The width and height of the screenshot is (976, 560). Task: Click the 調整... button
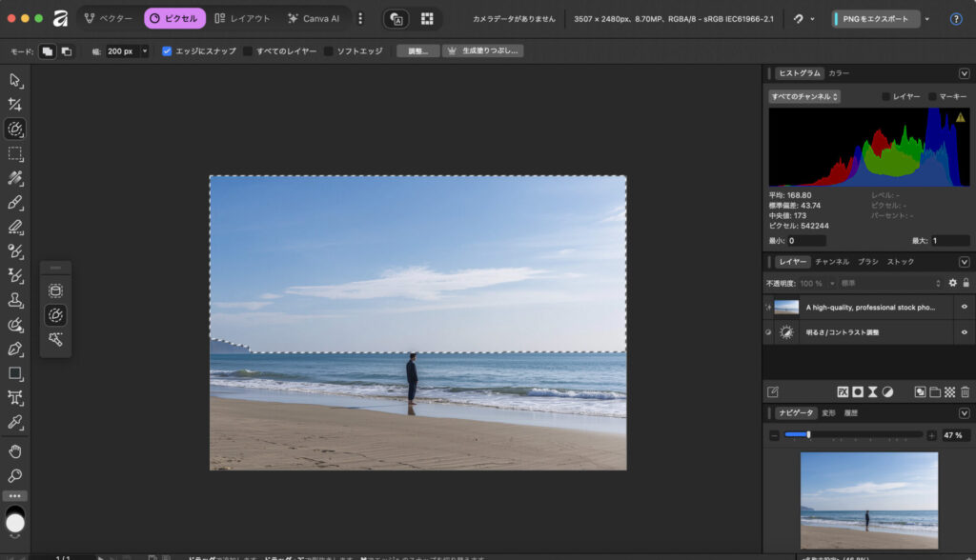click(417, 51)
